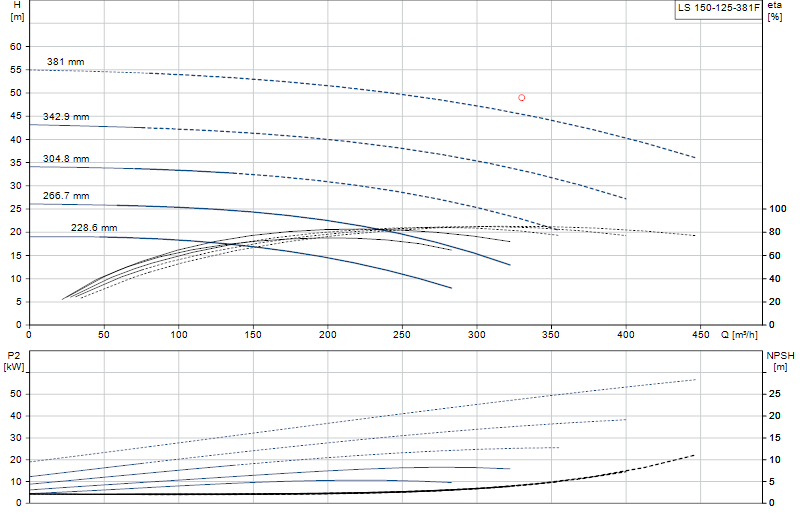Screen dimensions: 800x520
Task: Click the 25 tick on NPSH axis
Action: click(x=775, y=394)
